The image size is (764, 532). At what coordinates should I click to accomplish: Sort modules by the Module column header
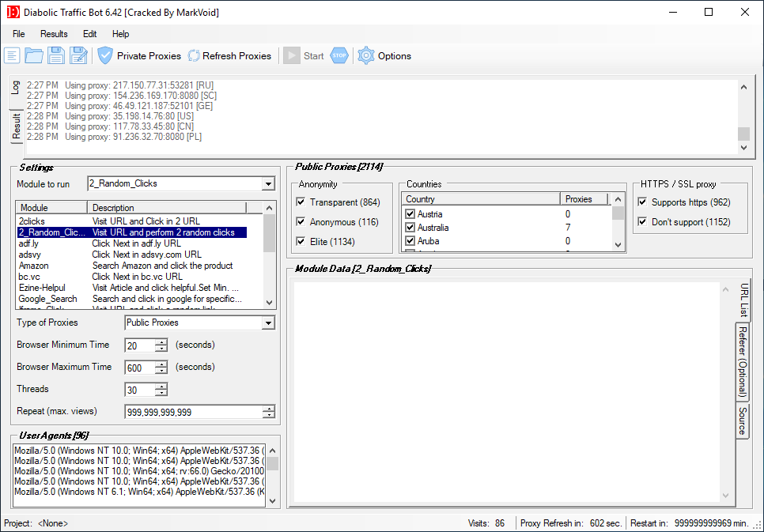(51, 208)
